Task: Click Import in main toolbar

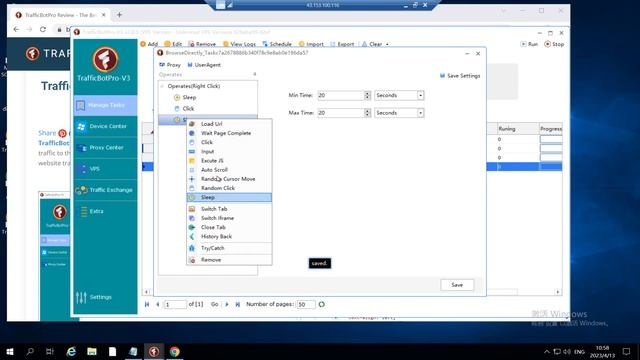Action: pos(311,44)
